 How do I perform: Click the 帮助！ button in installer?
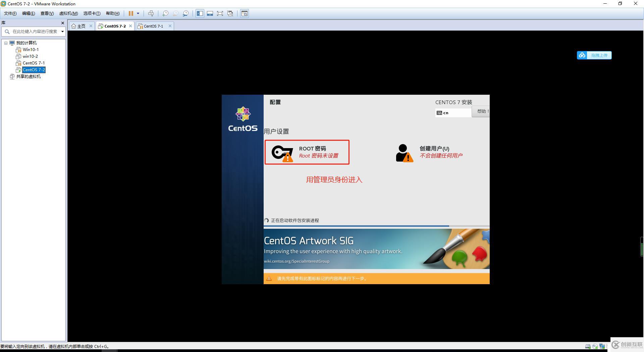(x=481, y=112)
